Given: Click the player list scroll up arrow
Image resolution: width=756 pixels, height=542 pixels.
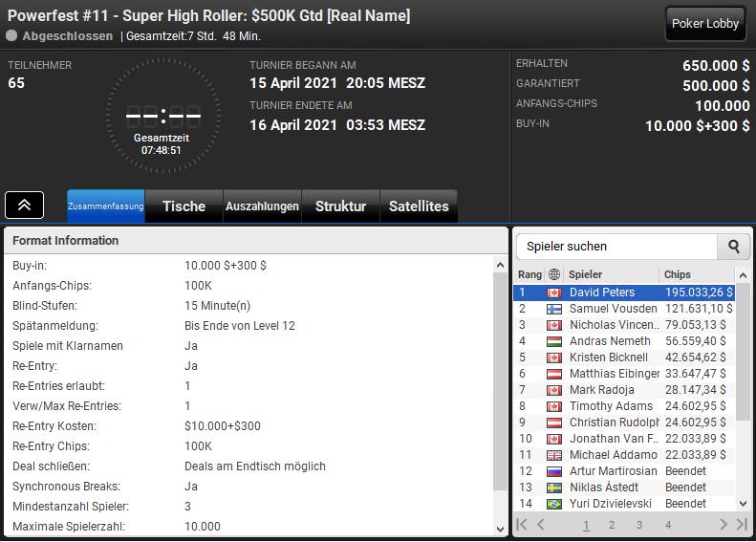Looking at the screenshot, I should (743, 275).
